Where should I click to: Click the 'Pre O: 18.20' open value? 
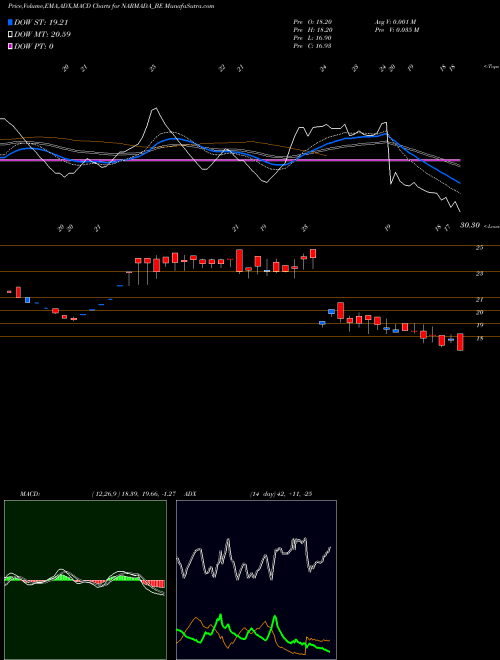pyautogui.click(x=313, y=22)
